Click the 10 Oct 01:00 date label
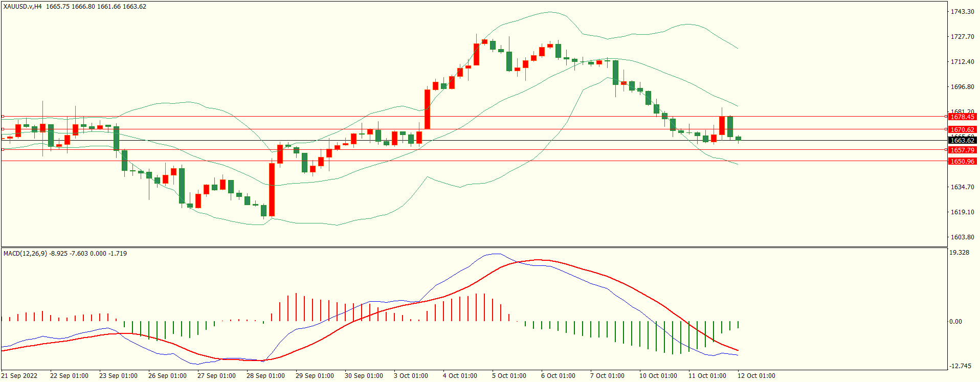 tap(658, 376)
